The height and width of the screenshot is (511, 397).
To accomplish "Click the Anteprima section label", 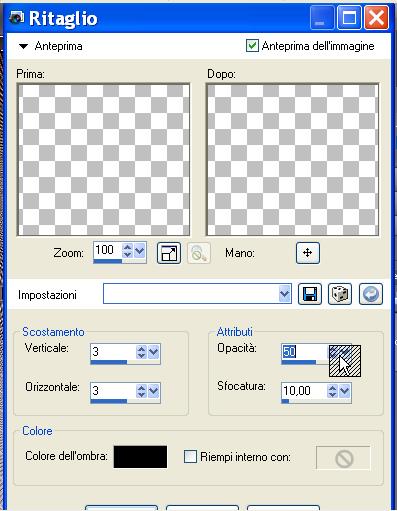I will click(x=58, y=46).
